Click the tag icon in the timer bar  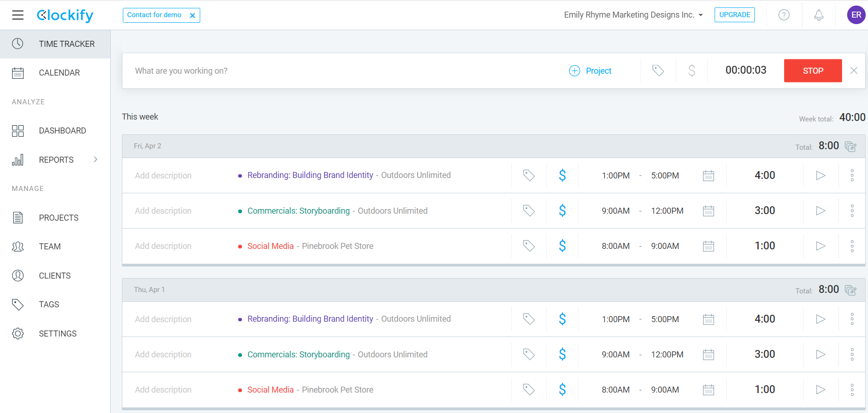tap(658, 70)
